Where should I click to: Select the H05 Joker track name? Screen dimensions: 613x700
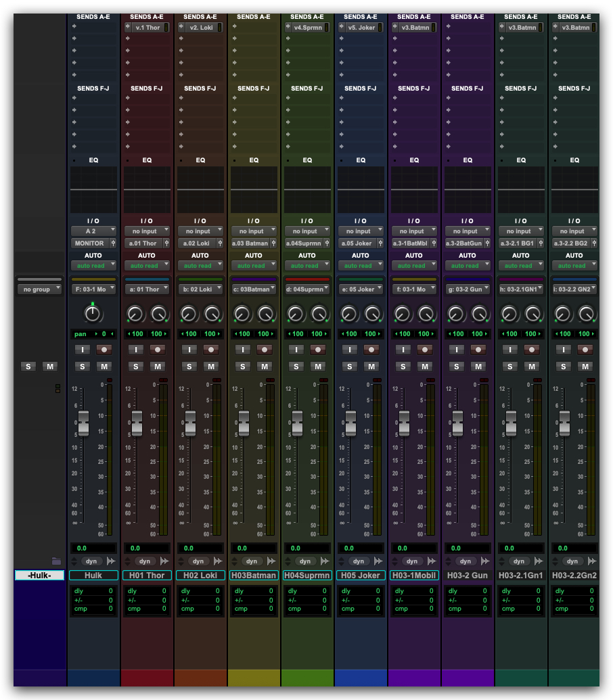click(361, 576)
